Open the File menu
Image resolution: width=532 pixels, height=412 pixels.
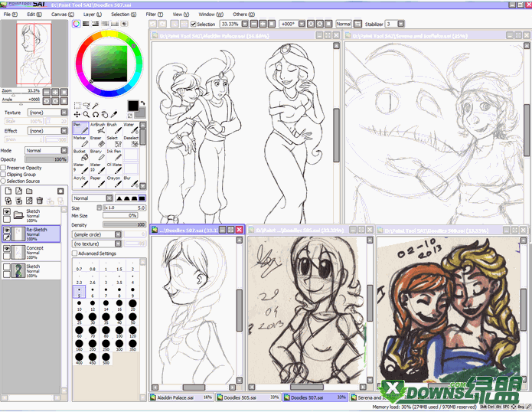[10, 15]
